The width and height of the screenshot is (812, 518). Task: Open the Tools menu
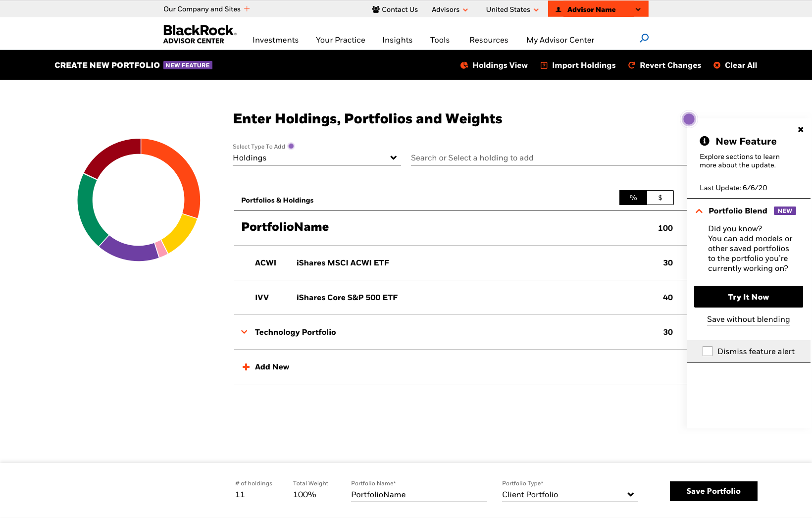[440, 40]
